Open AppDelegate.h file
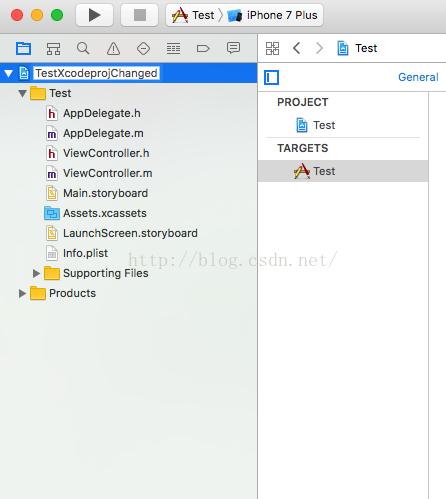This screenshot has width=446, height=499. (102, 113)
